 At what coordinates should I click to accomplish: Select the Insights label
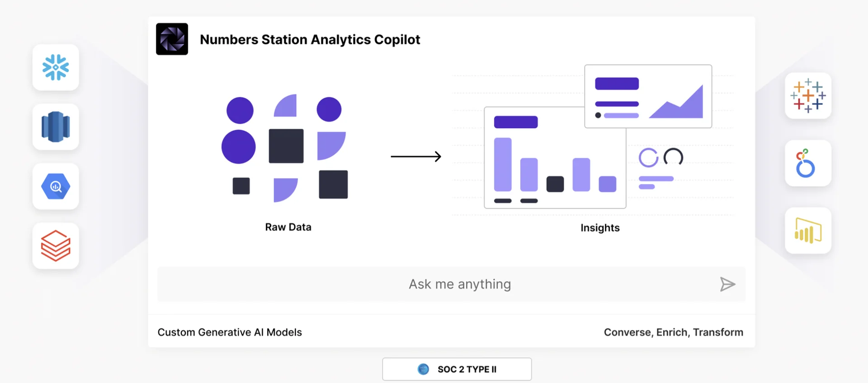tap(600, 228)
